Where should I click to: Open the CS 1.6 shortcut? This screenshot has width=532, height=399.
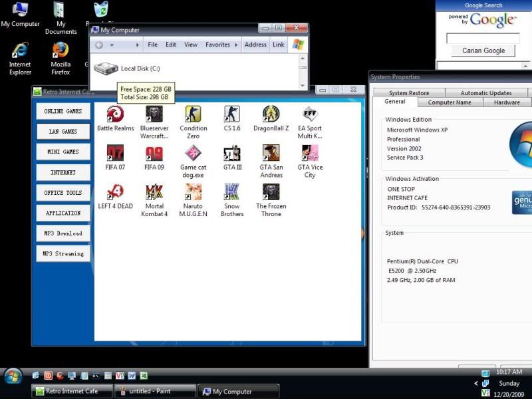pos(232,118)
